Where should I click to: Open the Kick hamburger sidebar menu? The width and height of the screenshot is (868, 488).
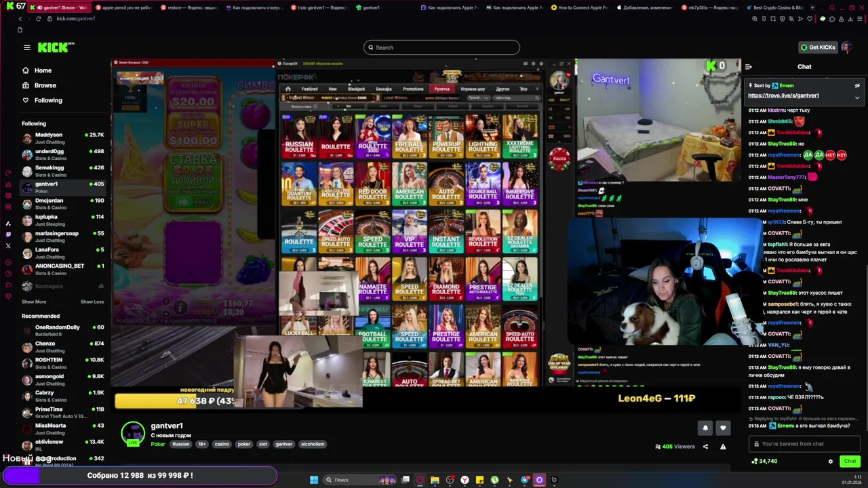click(26, 47)
